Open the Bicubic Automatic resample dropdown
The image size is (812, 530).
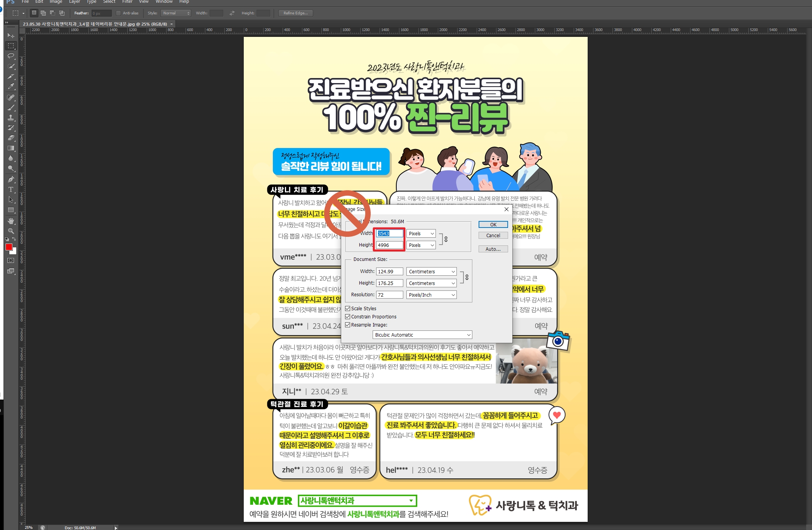(422, 335)
